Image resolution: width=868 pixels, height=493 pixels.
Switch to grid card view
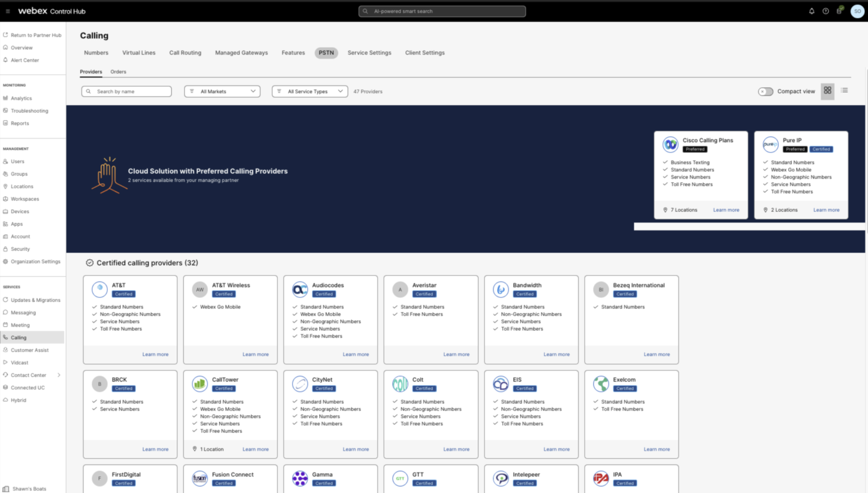pyautogui.click(x=827, y=90)
